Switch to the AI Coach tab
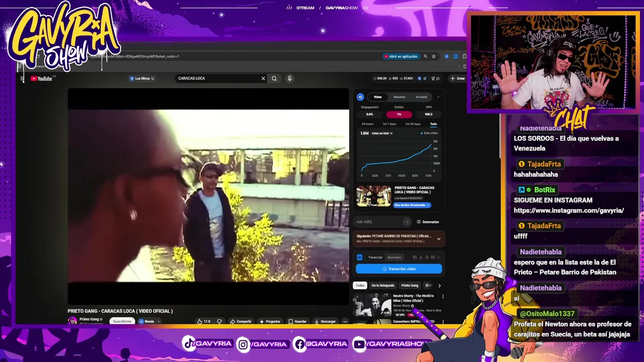644x362 pixels. coord(421,97)
